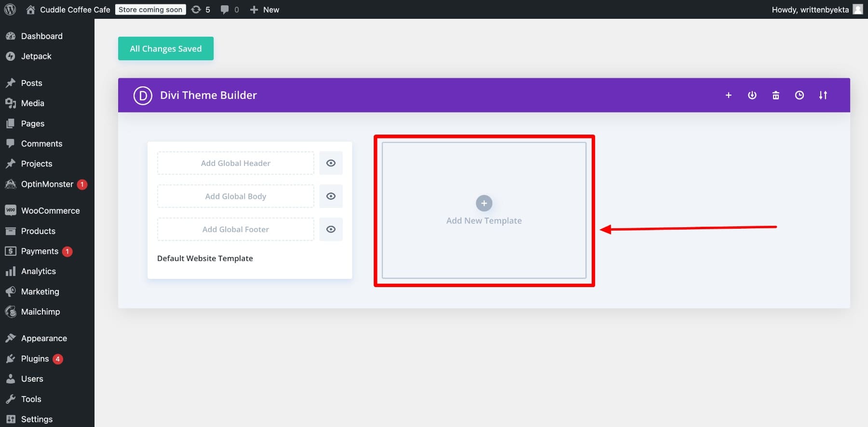Click the Payments dollar icon
The height and width of the screenshot is (427, 868).
click(11, 251)
